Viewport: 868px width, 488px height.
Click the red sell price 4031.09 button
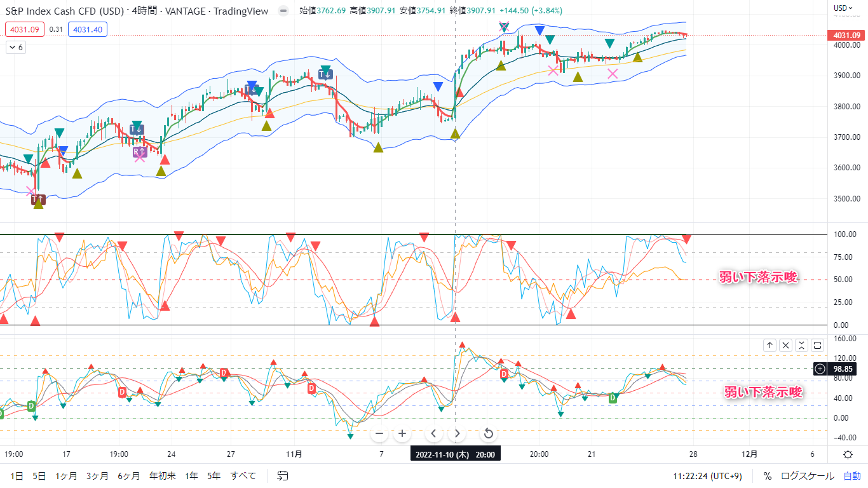(x=25, y=29)
